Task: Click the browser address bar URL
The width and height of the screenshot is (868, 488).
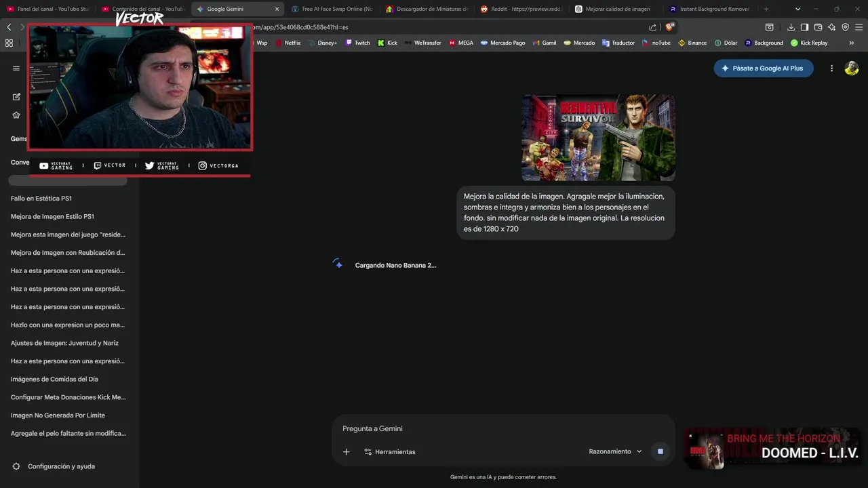Action: click(448, 27)
